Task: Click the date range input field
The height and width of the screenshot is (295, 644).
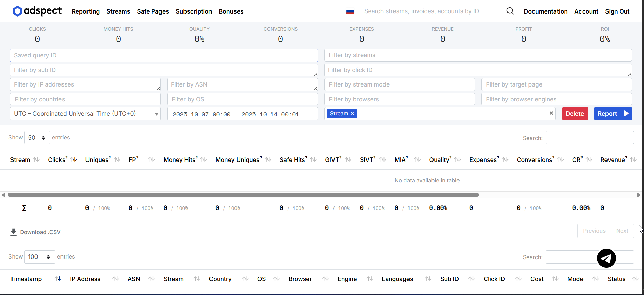Action: tap(242, 114)
